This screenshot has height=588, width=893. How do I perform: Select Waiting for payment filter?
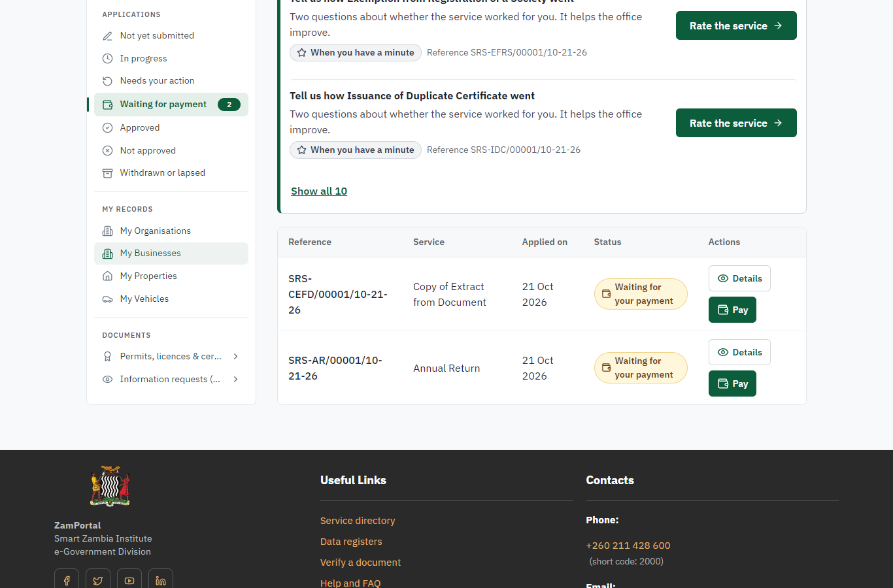(171, 105)
